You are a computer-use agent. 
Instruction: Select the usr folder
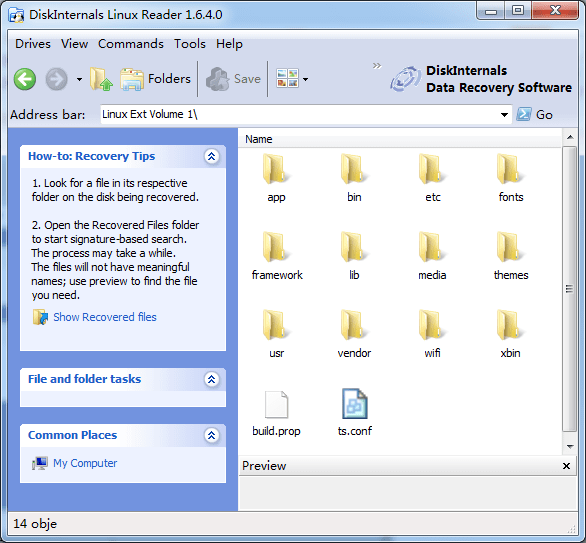coord(276,334)
